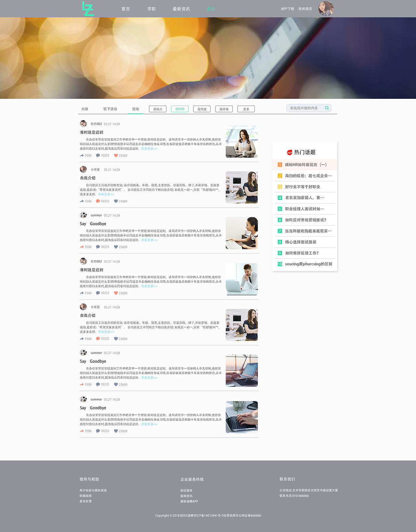Click the 更多 filter button
This screenshot has width=416, height=532.
[246, 109]
